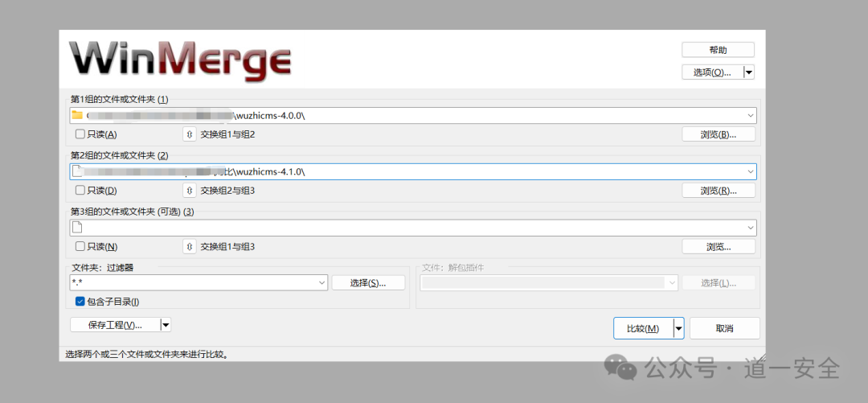Click the 取消 button
The height and width of the screenshot is (403, 868).
(x=725, y=328)
